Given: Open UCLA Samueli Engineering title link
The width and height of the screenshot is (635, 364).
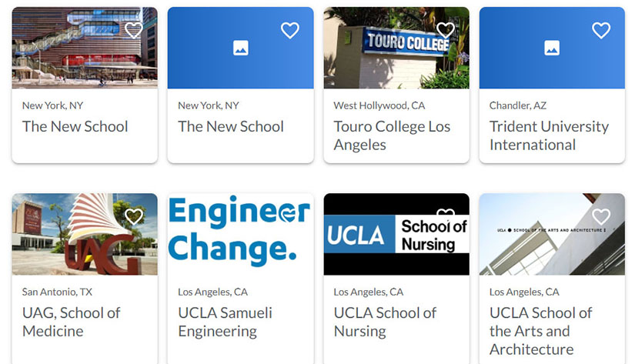Looking at the screenshot, I should 226,322.
